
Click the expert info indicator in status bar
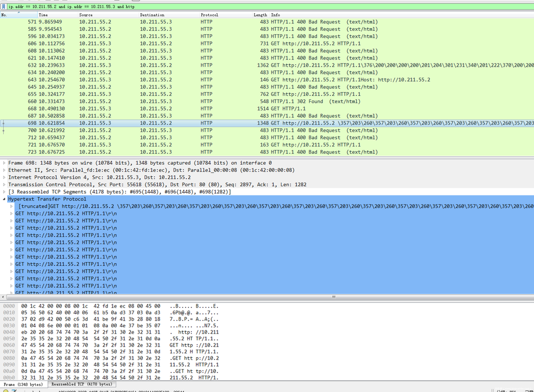[5, 390]
